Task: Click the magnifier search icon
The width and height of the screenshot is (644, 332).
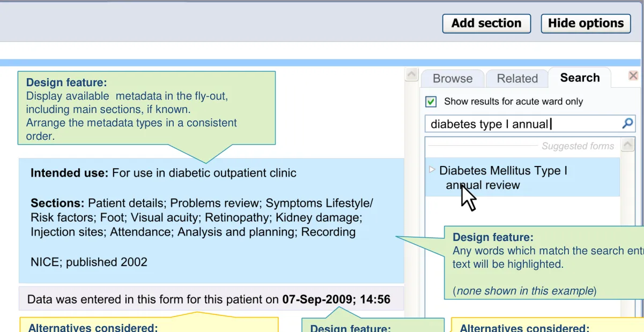Action: pyautogui.click(x=627, y=124)
